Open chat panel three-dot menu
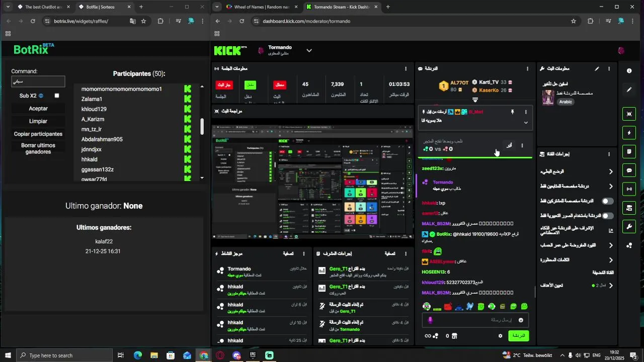This screenshot has width=644, height=362. [x=527, y=68]
